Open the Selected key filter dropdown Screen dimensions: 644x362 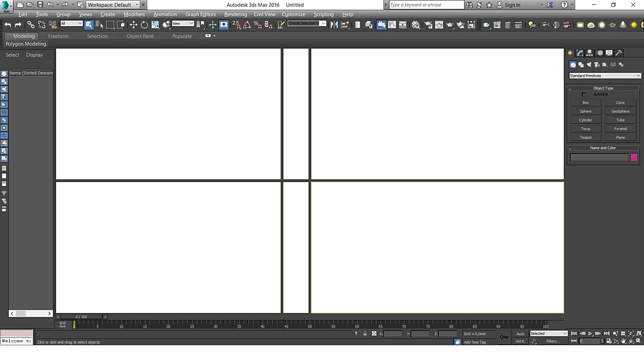[548, 333]
